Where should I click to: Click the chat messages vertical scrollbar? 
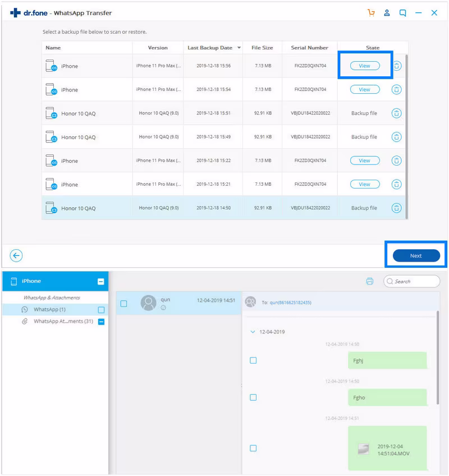coord(437,358)
